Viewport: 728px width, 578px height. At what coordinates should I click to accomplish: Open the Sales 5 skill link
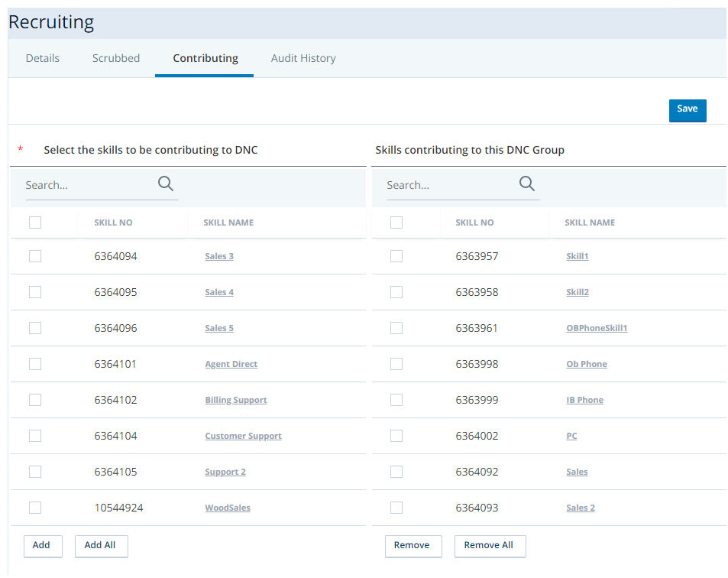219,328
